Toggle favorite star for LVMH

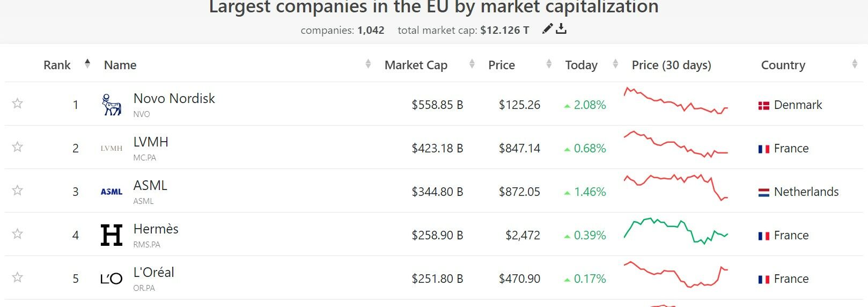(18, 147)
